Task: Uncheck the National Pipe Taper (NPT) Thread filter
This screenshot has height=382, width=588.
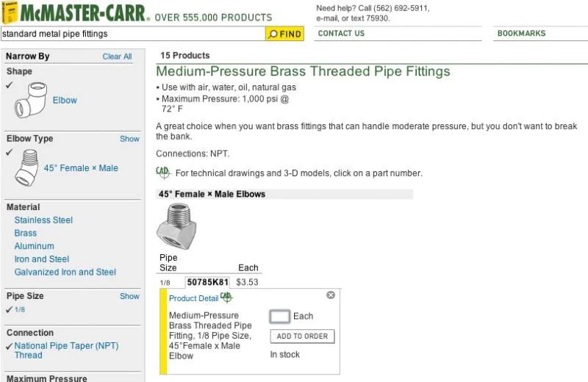Action: tap(10, 346)
